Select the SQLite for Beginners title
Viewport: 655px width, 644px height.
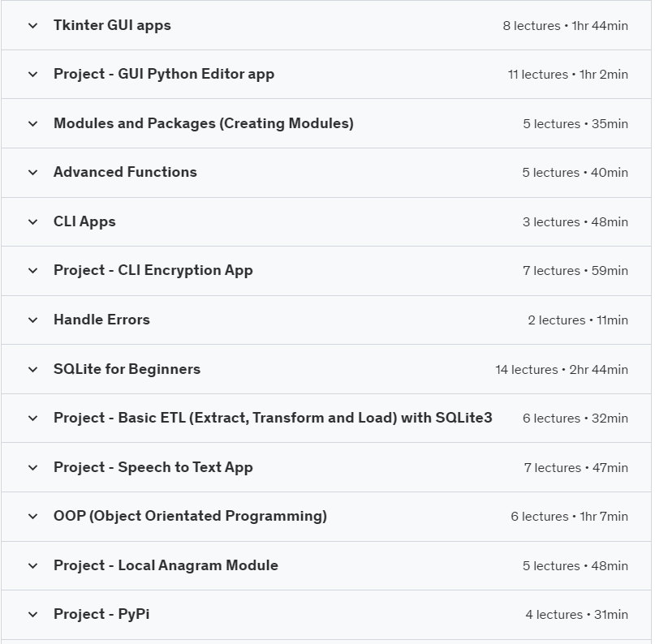tap(127, 369)
